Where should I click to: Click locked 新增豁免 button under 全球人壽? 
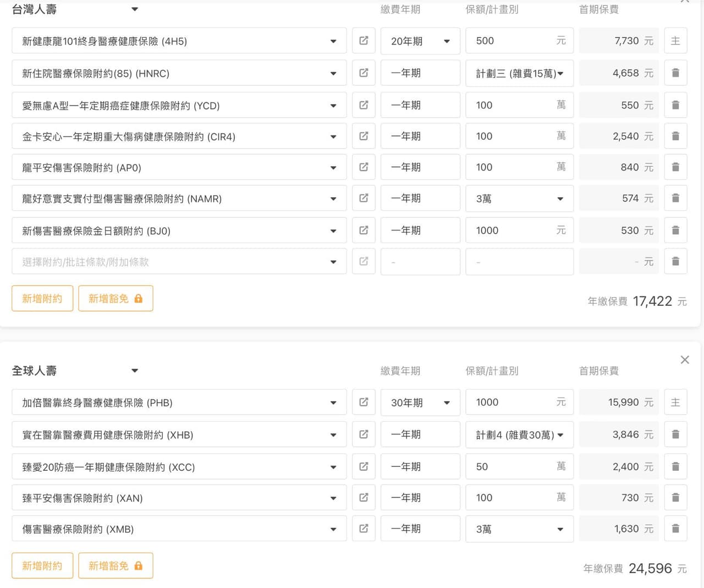click(x=116, y=565)
